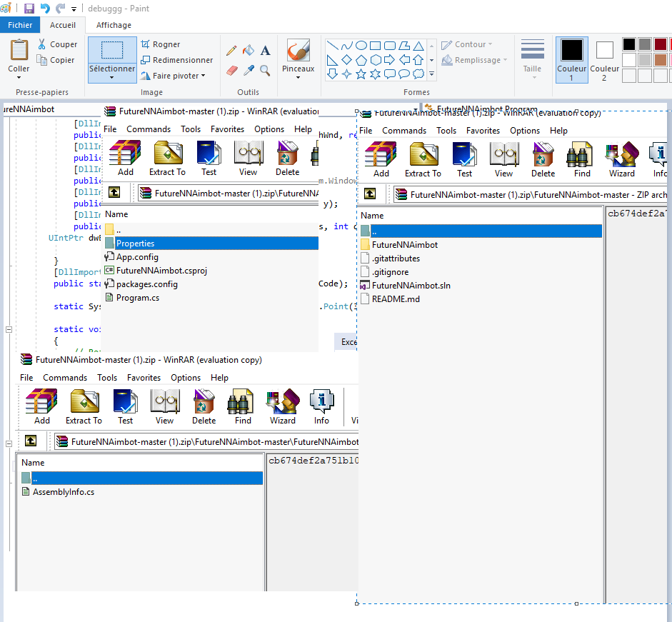Choose the Right arrow shape
The height and width of the screenshot is (622, 672).
tap(390, 59)
